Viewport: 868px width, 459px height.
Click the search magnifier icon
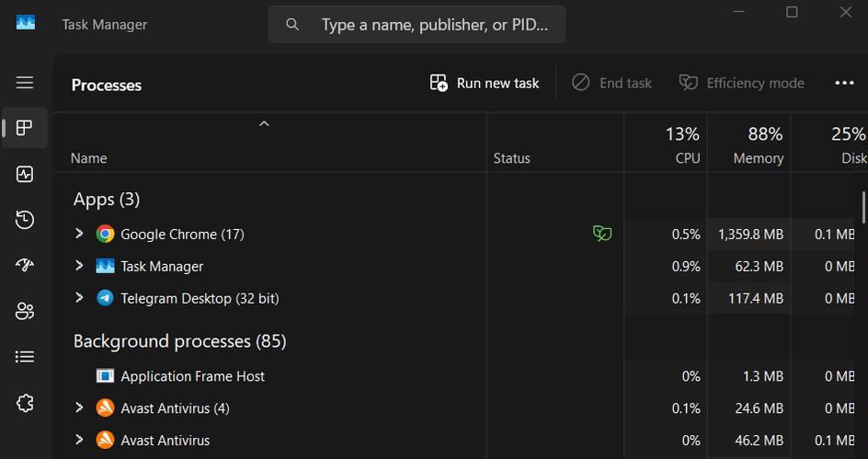(292, 24)
